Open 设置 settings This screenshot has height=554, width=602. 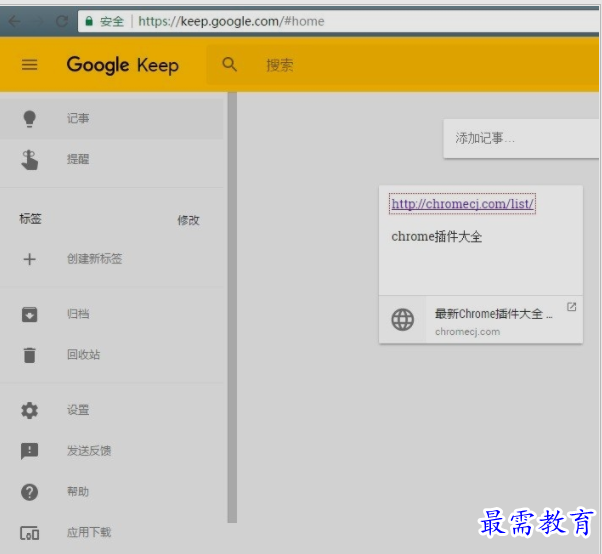[111, 410]
